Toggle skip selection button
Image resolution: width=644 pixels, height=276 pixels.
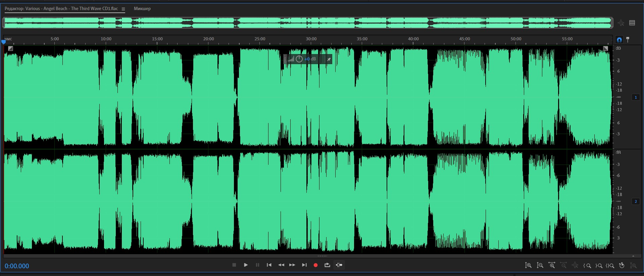339,265
